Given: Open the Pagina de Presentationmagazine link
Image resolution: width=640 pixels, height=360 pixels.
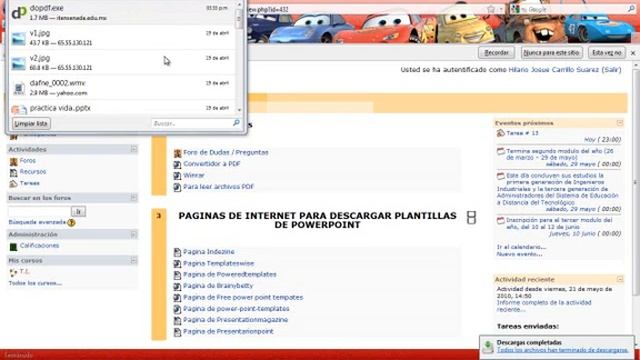Looking at the screenshot, I should click(x=236, y=320).
